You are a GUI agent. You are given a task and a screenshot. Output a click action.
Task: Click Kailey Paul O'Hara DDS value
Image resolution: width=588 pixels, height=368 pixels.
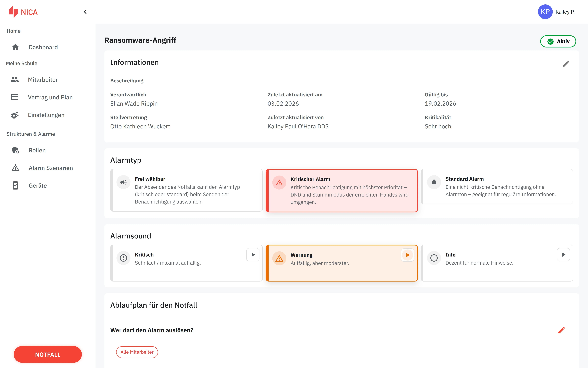pyautogui.click(x=298, y=127)
